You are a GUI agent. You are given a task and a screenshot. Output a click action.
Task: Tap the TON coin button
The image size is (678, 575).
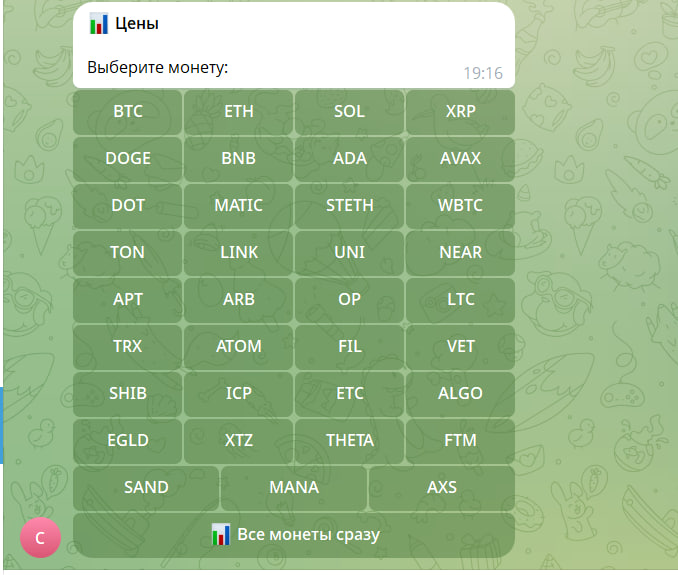[128, 253]
